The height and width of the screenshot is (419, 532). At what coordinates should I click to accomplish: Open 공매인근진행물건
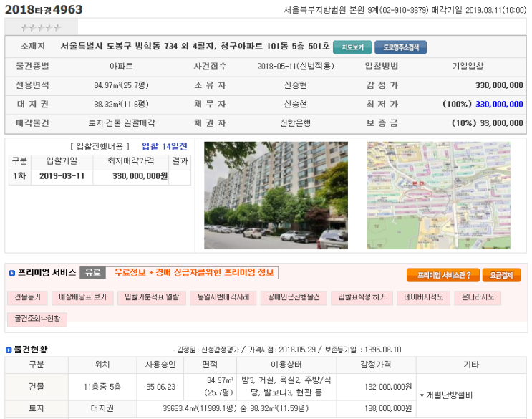tap(294, 297)
